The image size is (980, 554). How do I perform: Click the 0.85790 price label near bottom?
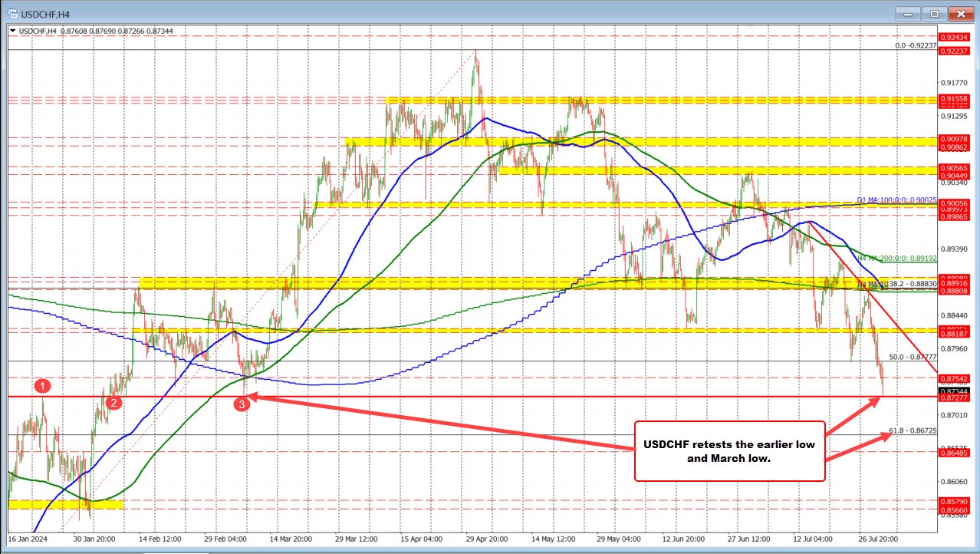tap(953, 500)
